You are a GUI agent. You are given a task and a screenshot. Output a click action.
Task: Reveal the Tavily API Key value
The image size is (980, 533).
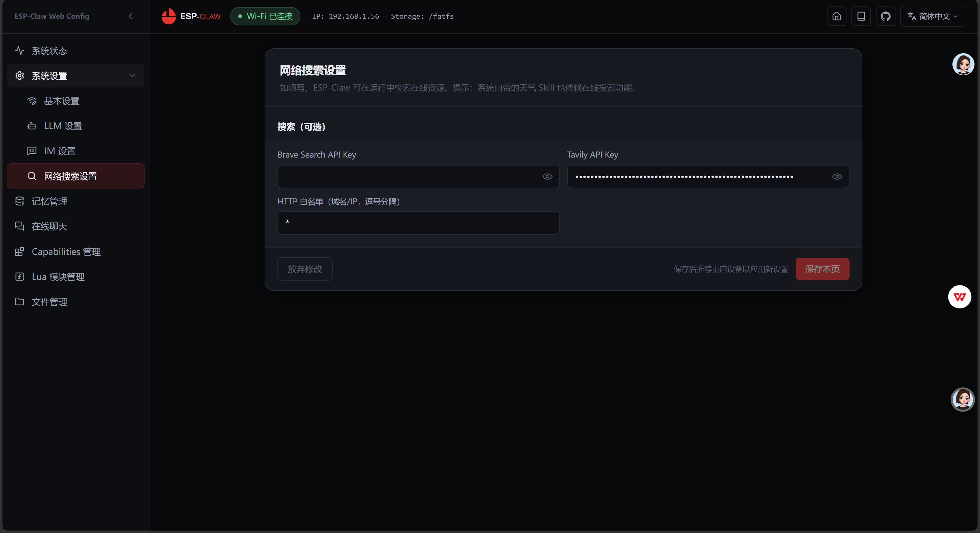point(837,177)
